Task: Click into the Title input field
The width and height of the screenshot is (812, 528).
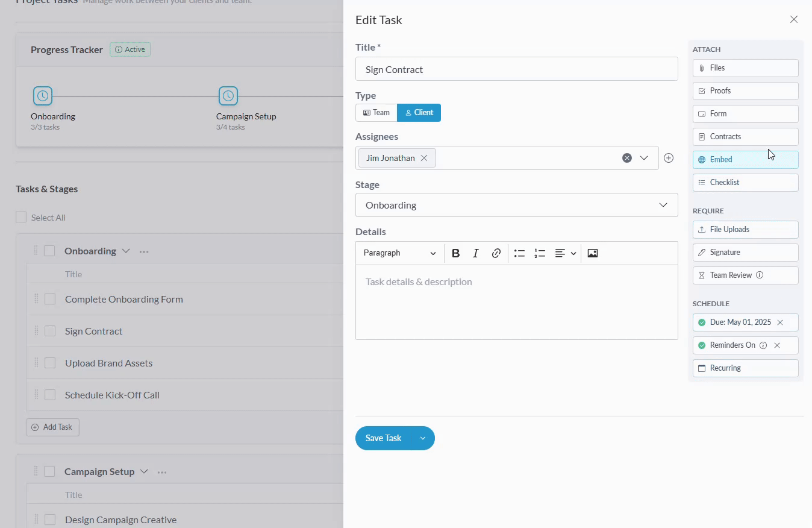Action: point(516,69)
